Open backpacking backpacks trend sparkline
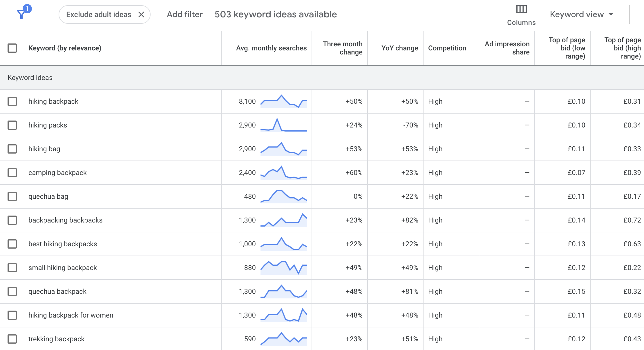Viewport: 644px width, 350px height. point(284,220)
